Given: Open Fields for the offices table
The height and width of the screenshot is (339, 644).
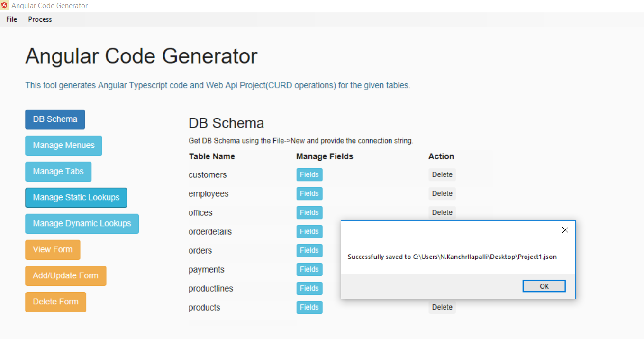Looking at the screenshot, I should pos(309,213).
